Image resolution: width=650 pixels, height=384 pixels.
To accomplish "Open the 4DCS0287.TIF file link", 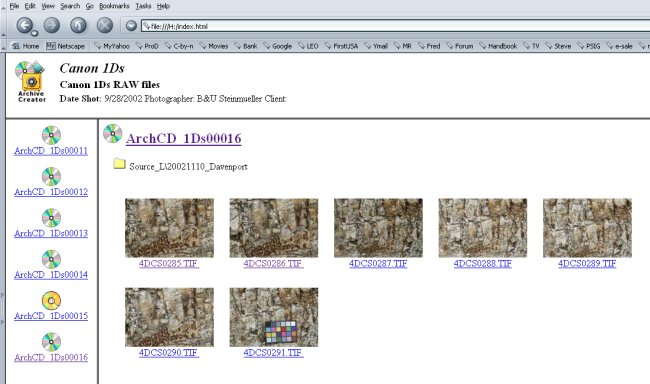I will click(x=378, y=263).
